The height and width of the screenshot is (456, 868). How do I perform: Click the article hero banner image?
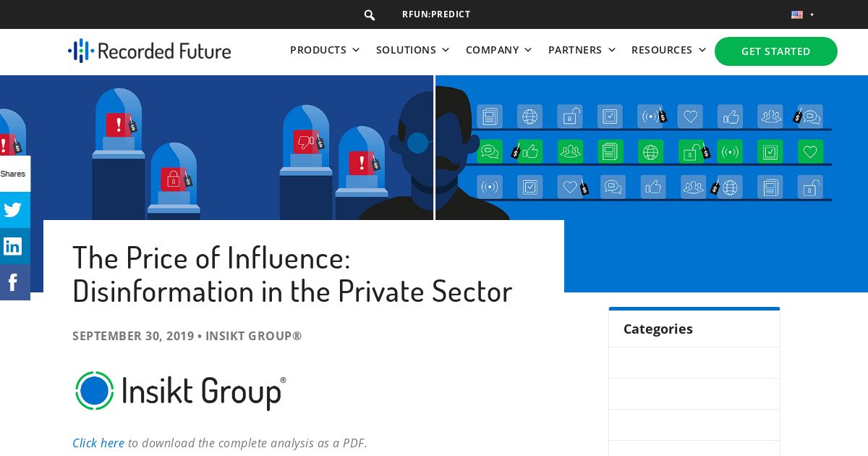(x=434, y=148)
